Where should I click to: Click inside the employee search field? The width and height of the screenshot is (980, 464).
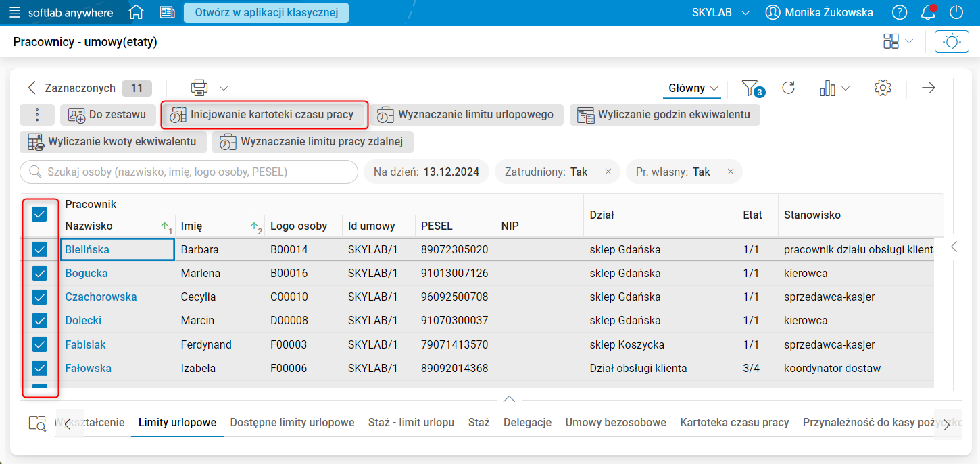click(x=189, y=172)
